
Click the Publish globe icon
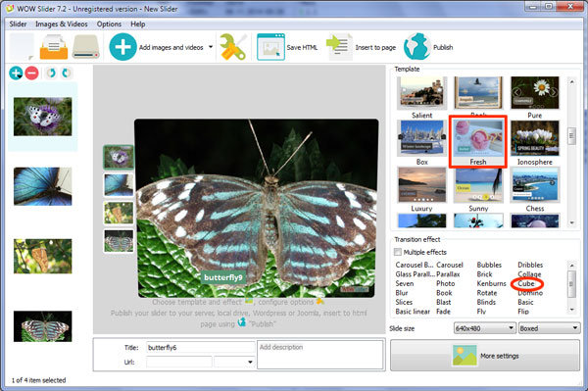click(x=417, y=47)
